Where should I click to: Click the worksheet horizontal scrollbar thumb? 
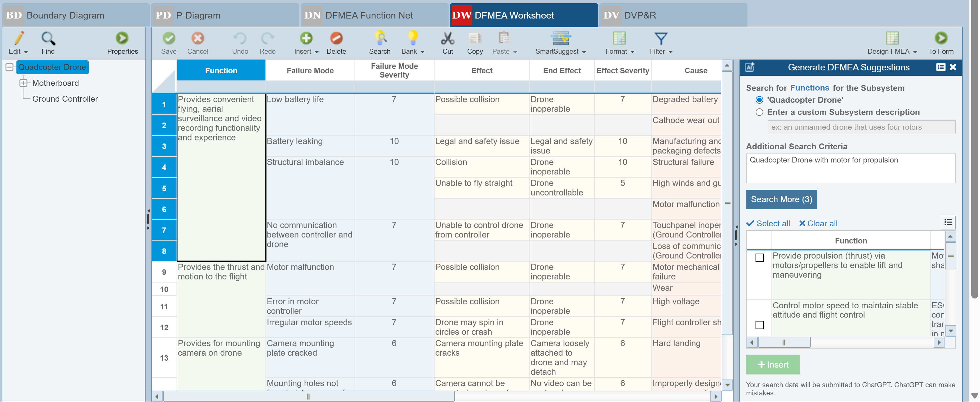[x=308, y=397]
